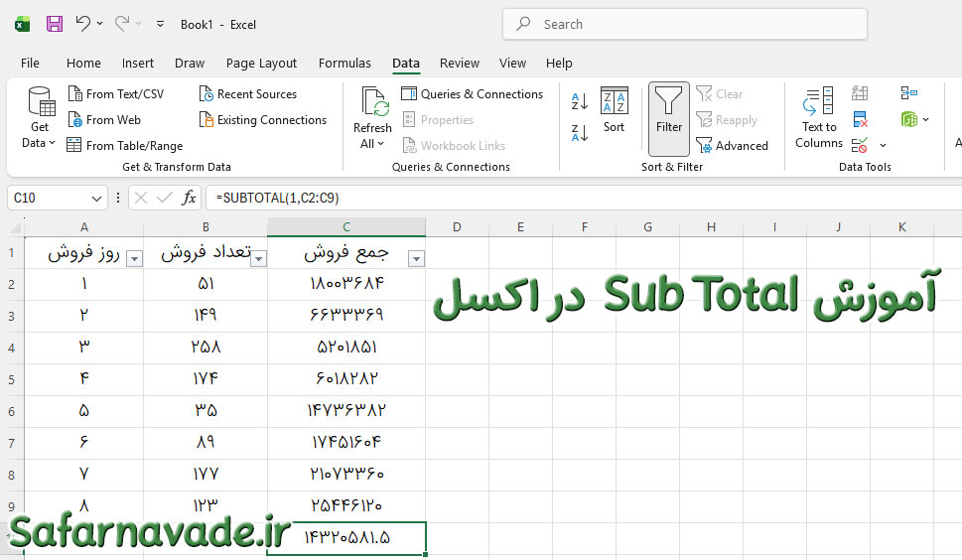The image size is (962, 560).
Task: Open Recent Sources
Action: coord(248,94)
